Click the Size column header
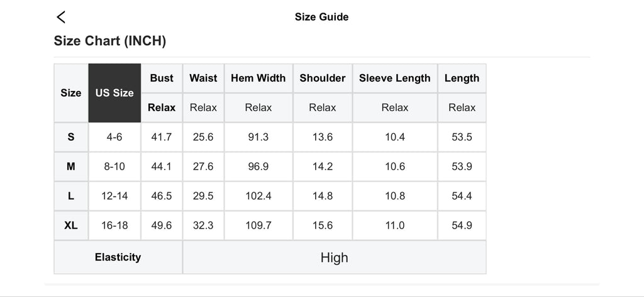The width and height of the screenshot is (644, 297). tap(71, 93)
